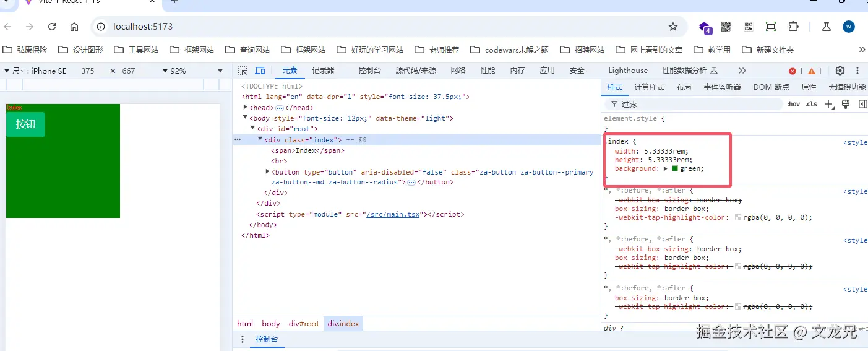This screenshot has height=351, width=868.
Task: Click the screenshot capture extension icon
Action: coord(771,27)
